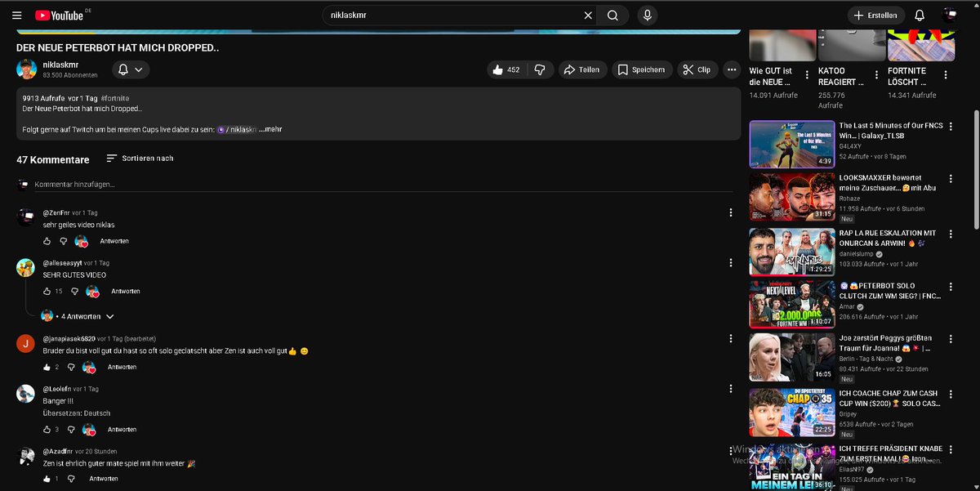980x491 pixels.
Task: Open niklaskmr channel avatar
Action: 26,69
